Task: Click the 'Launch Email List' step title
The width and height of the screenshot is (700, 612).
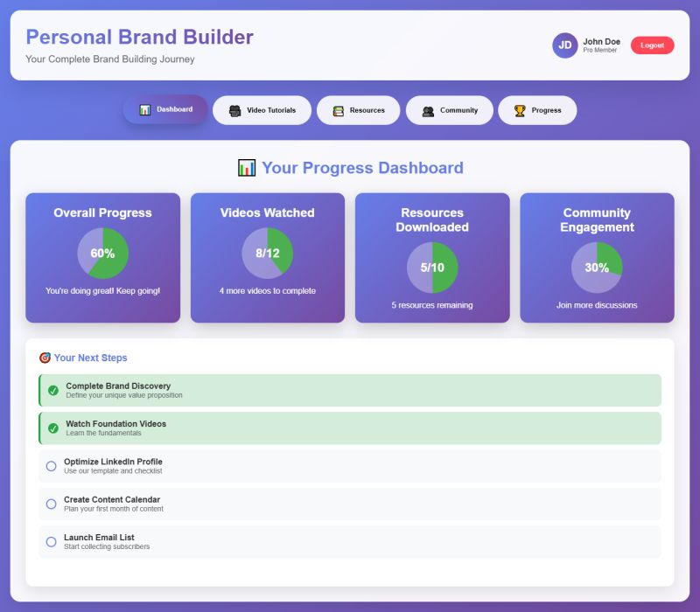Action: pyautogui.click(x=99, y=538)
